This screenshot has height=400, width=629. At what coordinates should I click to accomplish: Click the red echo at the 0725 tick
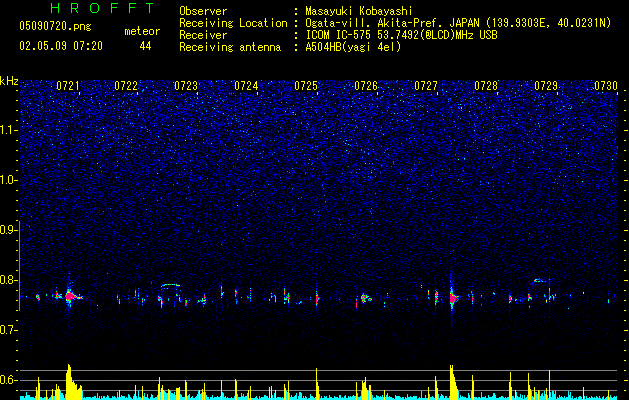tap(317, 298)
